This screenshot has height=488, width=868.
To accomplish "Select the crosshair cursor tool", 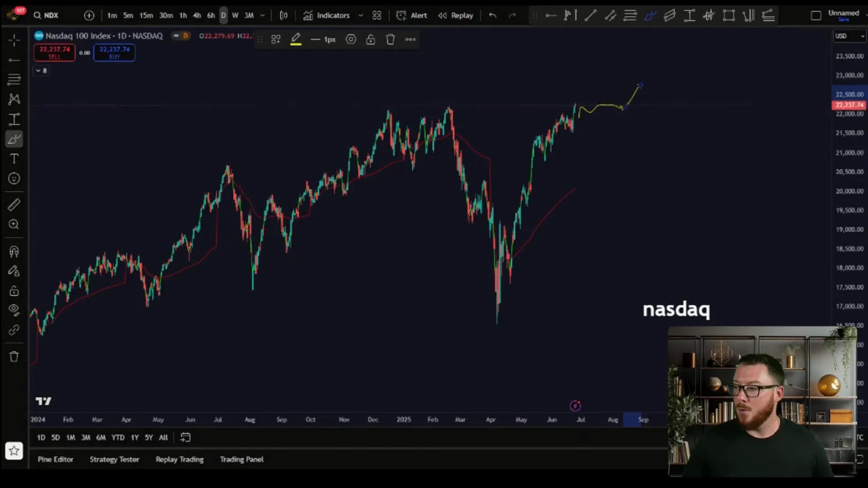I will point(14,40).
